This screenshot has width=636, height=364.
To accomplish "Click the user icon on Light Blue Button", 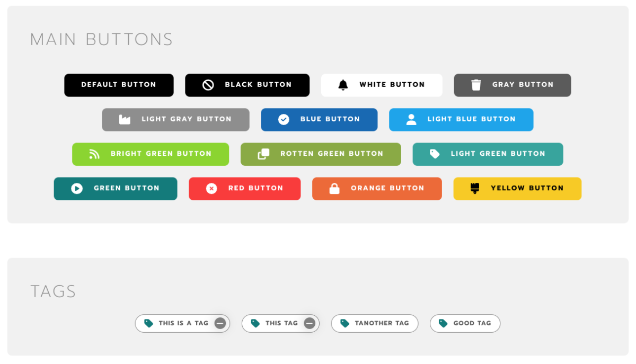I will [x=411, y=119].
